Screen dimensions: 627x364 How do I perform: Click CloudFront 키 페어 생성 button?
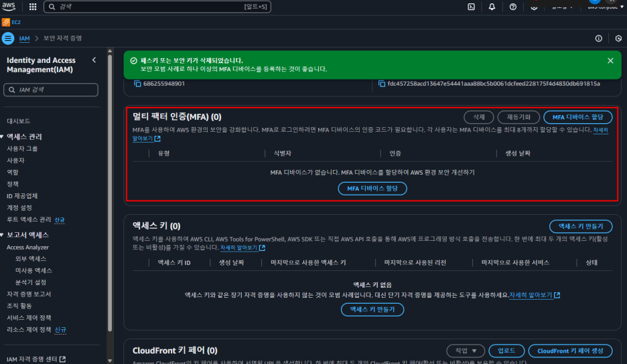coord(570,351)
